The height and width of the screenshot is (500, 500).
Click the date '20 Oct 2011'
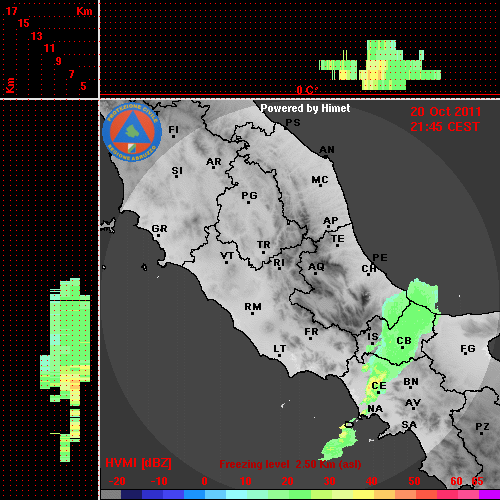pyautogui.click(x=446, y=112)
